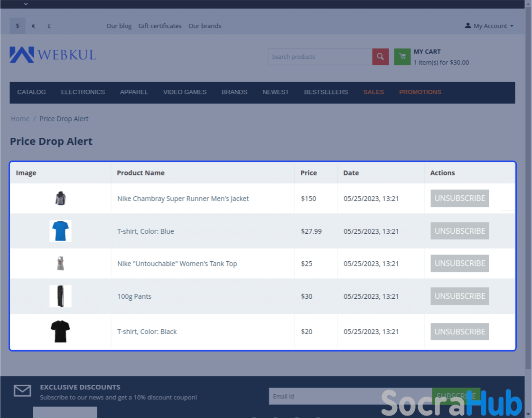Expand the My Account dropdown
532x418 pixels.
click(493, 26)
